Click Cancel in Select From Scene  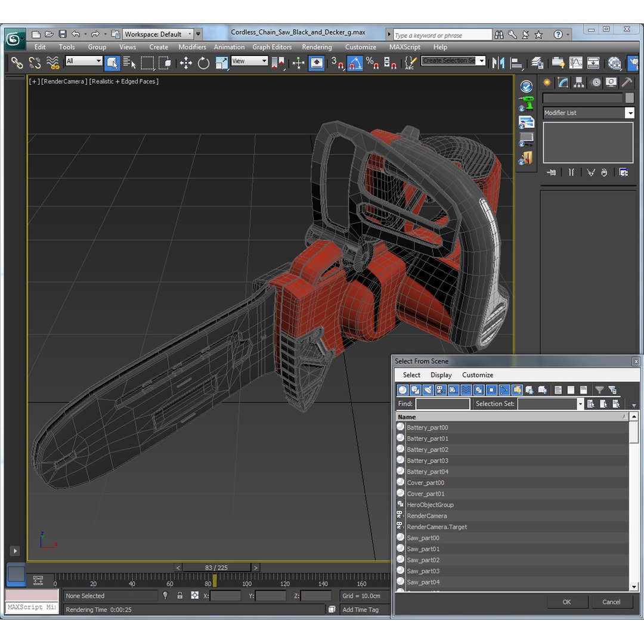[611, 602]
